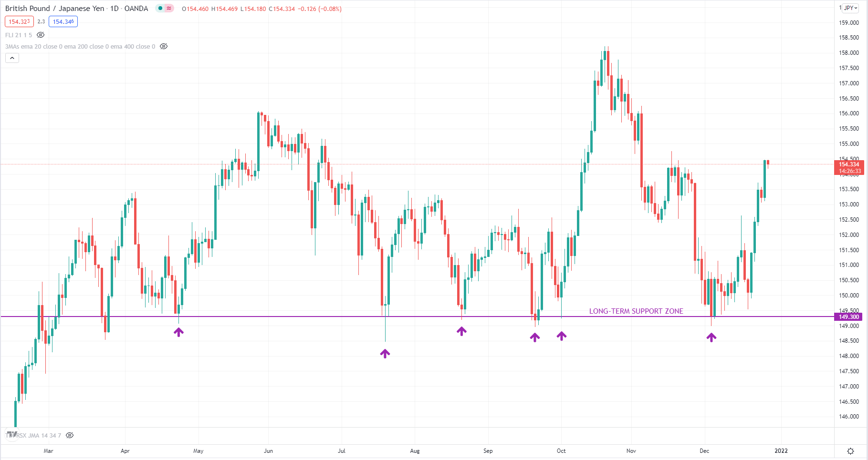Select the LONG-TERM SUPPORT ZONE text label

[636, 311]
